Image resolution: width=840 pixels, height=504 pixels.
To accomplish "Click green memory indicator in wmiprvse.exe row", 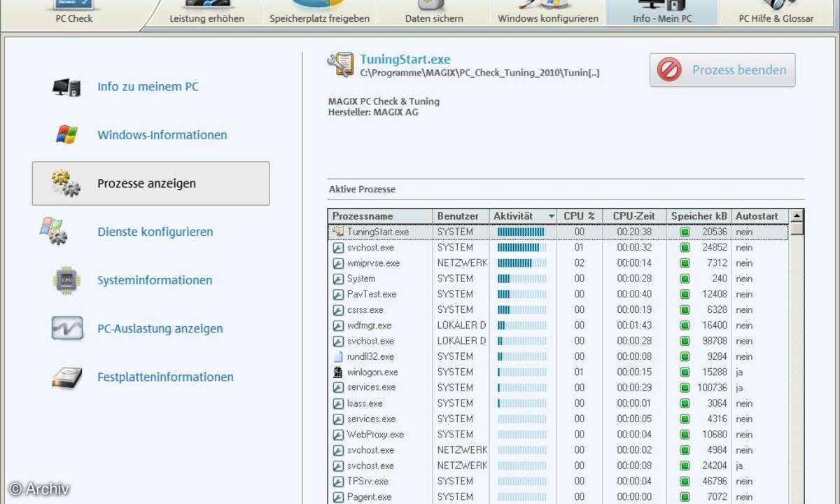I will tap(685, 263).
